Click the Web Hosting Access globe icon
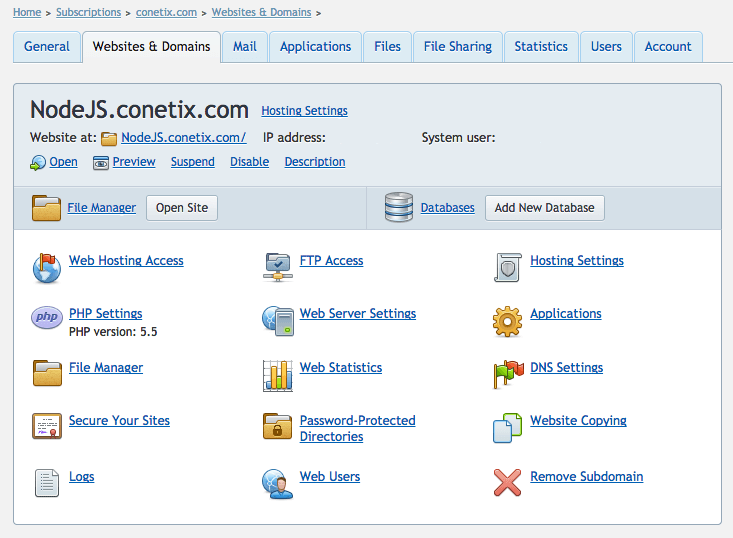 47,268
